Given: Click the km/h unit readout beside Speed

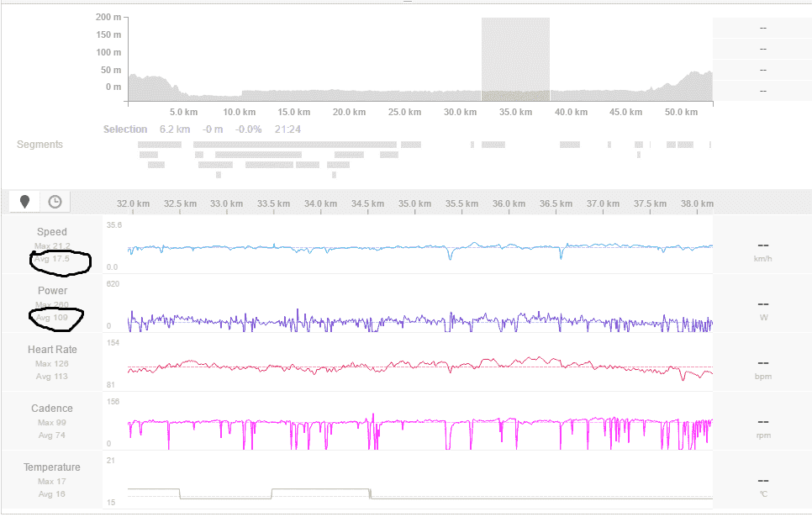Looking at the screenshot, I should pyautogui.click(x=762, y=259).
